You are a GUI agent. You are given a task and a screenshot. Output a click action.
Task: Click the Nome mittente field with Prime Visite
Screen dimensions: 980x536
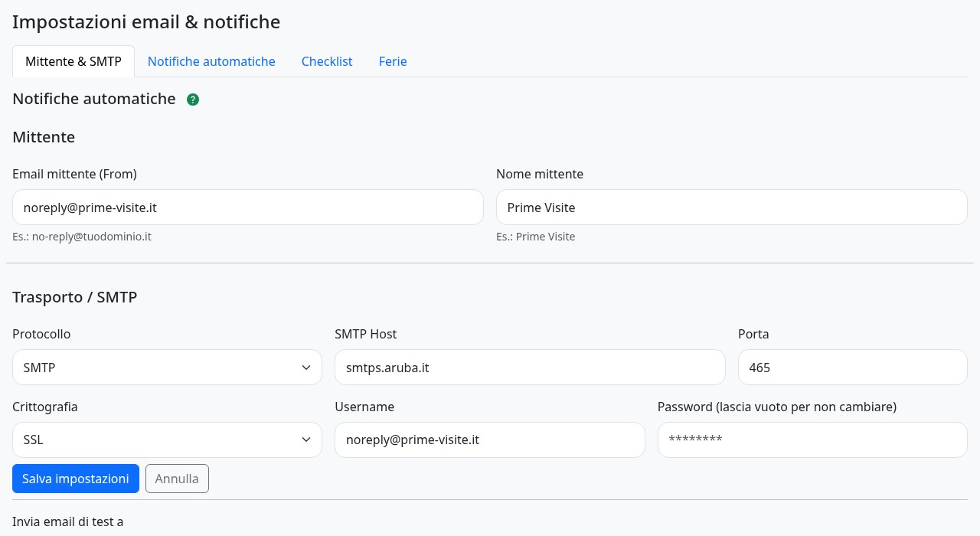click(732, 207)
